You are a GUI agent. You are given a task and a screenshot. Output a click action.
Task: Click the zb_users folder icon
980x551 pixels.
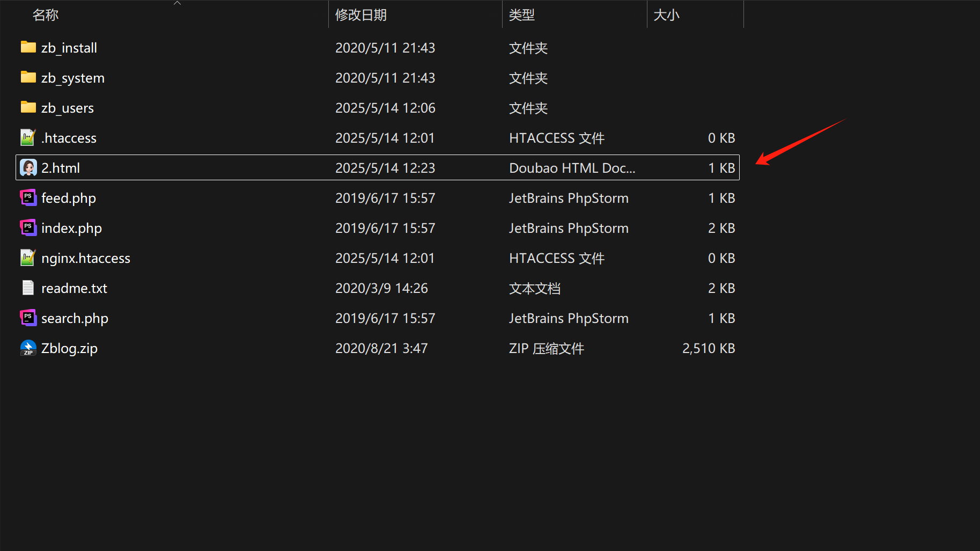(28, 108)
